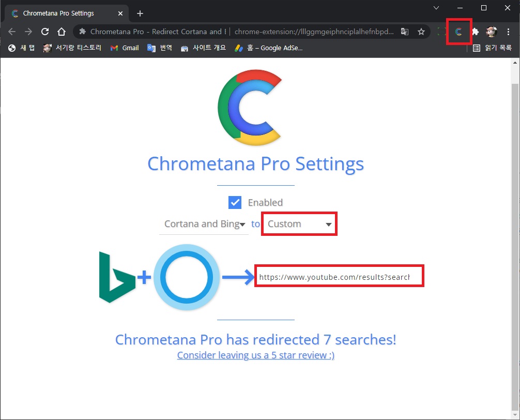Click the extension page info icon in address bar
The height and width of the screenshot is (420, 520).
[x=83, y=32]
